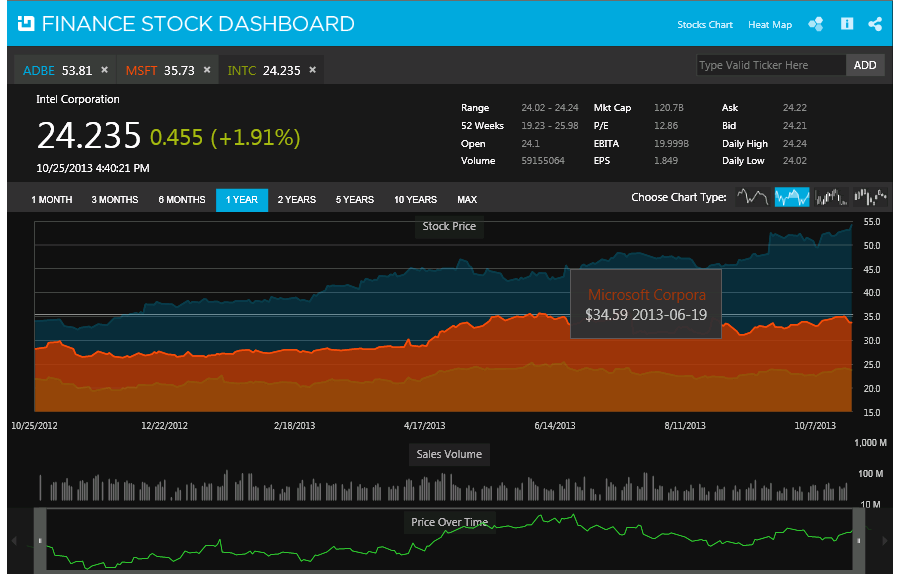
Task: Show the MAX time range
Action: [x=467, y=200]
